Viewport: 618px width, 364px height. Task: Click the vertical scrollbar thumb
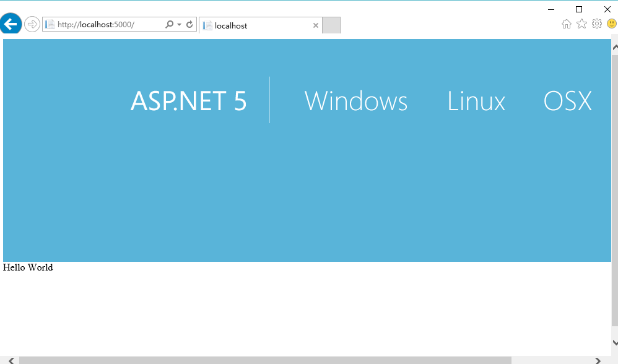click(615, 191)
